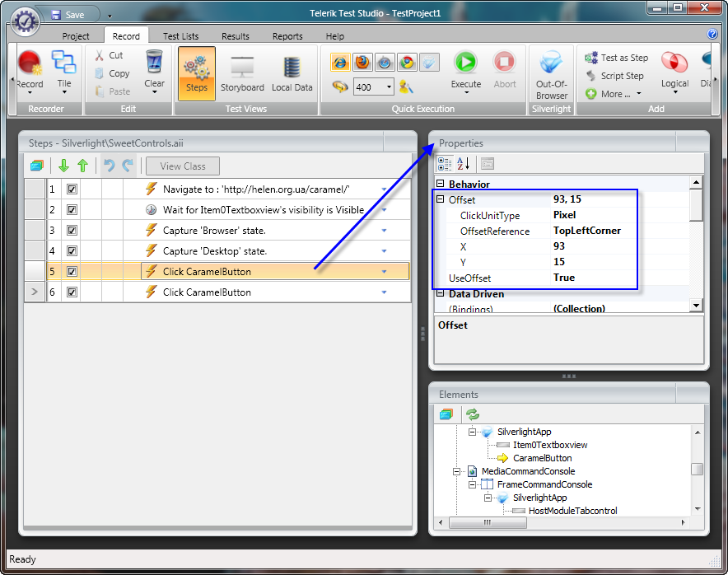
Task: Select Silverlight out-of-browser execution icon
Action: (429, 63)
